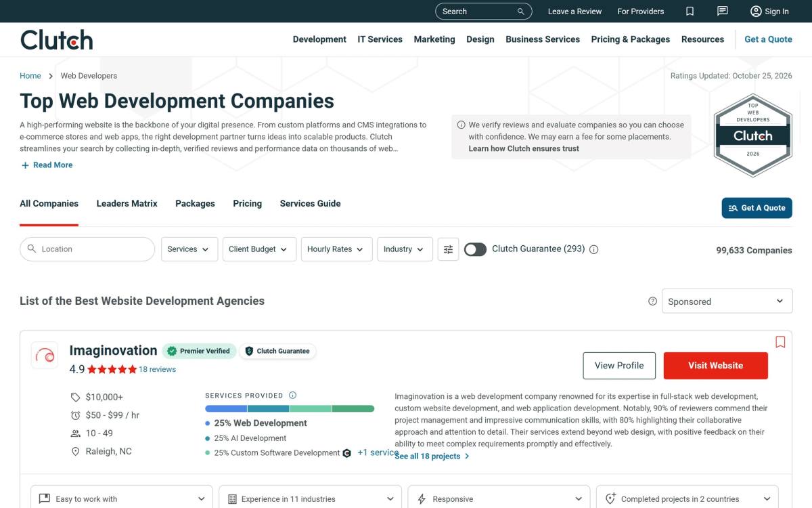Open the Development menu
The image size is (812, 508).
click(319, 39)
